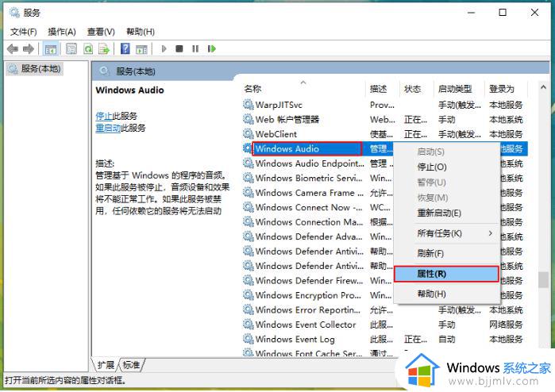The width and height of the screenshot is (555, 392).
Task: Click the Stop service square icon
Action: (179, 49)
